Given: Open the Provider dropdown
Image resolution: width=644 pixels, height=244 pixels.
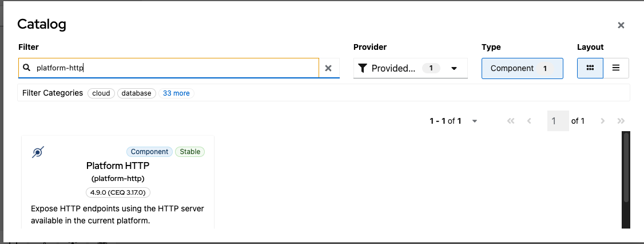Looking at the screenshot, I should pyautogui.click(x=454, y=68).
